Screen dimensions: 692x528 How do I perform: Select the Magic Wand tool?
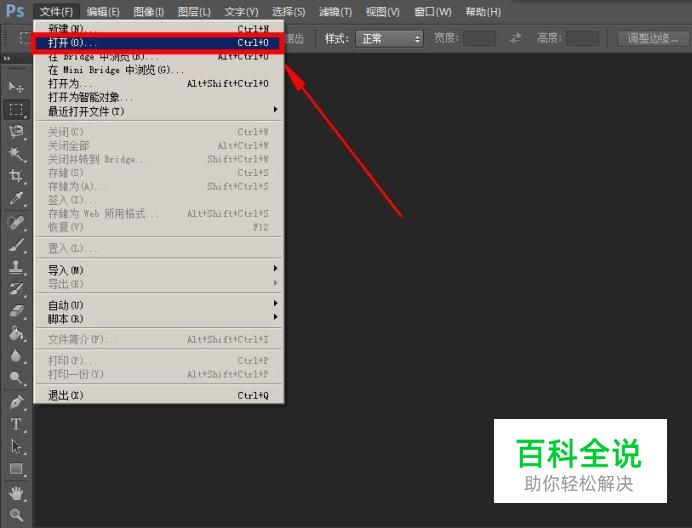(16, 154)
